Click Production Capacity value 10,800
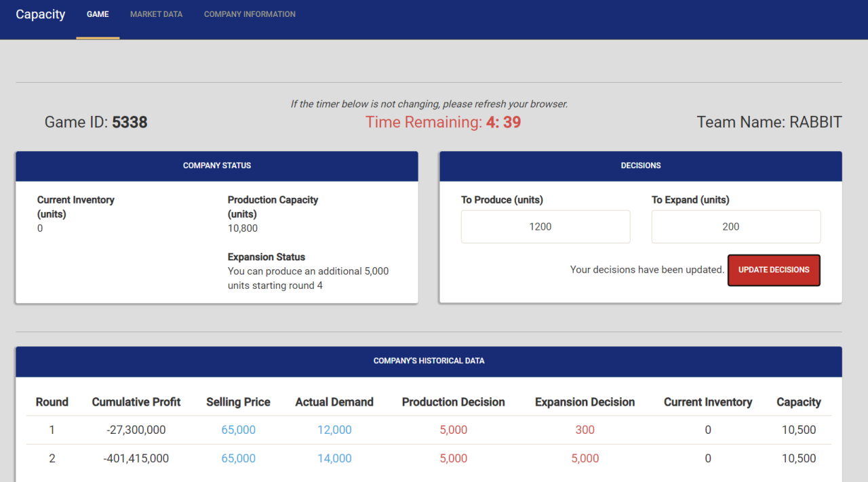The height and width of the screenshot is (482, 868). click(x=243, y=228)
